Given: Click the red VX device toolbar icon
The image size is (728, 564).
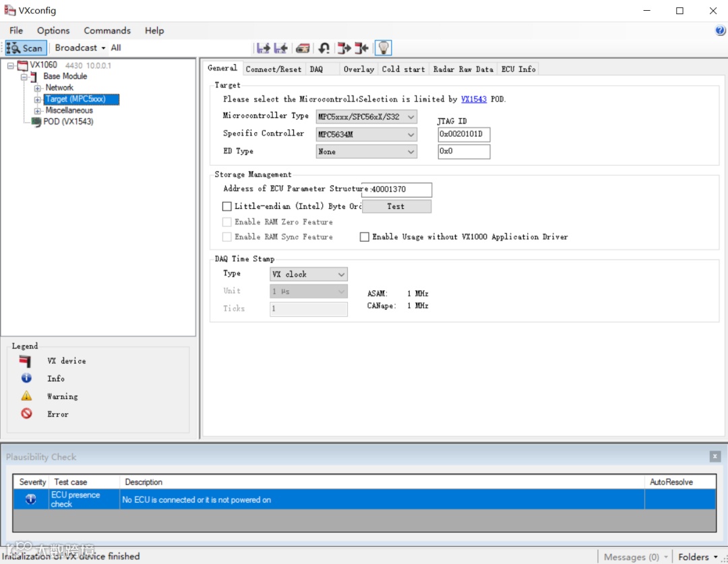Looking at the screenshot, I should [x=303, y=49].
